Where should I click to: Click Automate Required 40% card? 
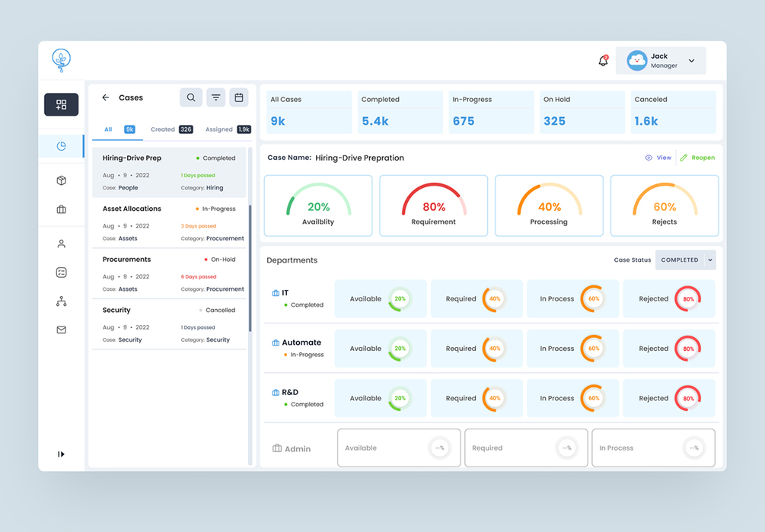[x=477, y=349]
